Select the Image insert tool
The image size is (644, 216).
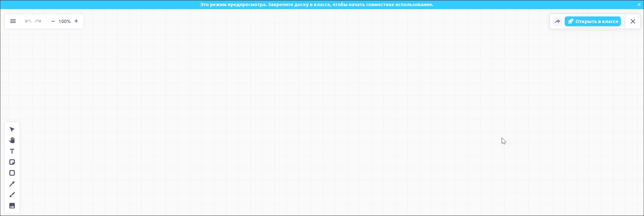12,206
